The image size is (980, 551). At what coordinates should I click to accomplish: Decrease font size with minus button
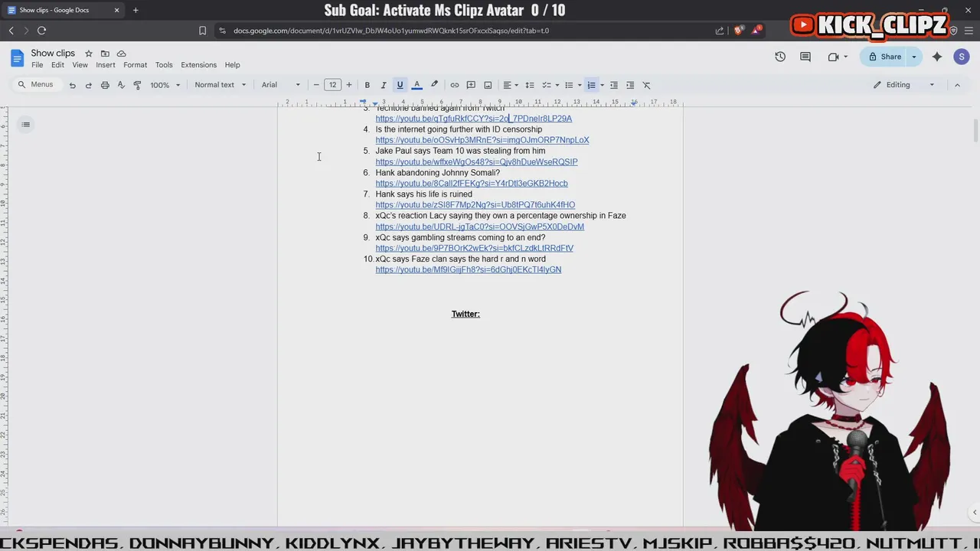pyautogui.click(x=316, y=85)
